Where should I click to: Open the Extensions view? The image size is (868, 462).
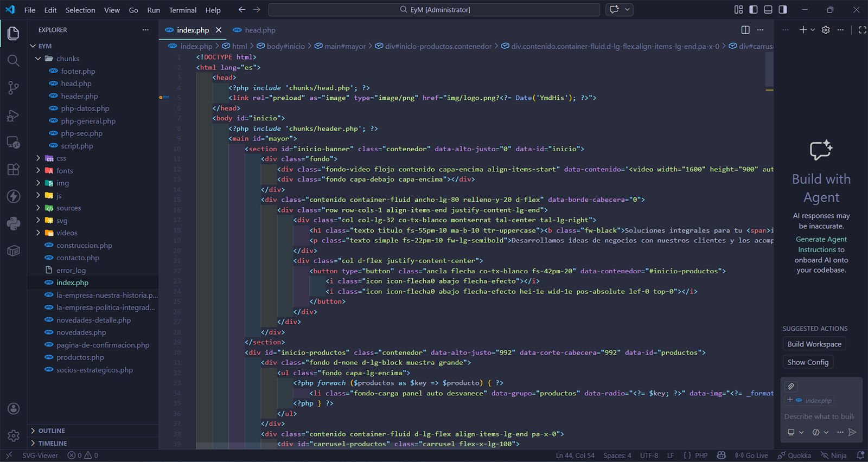(14, 169)
